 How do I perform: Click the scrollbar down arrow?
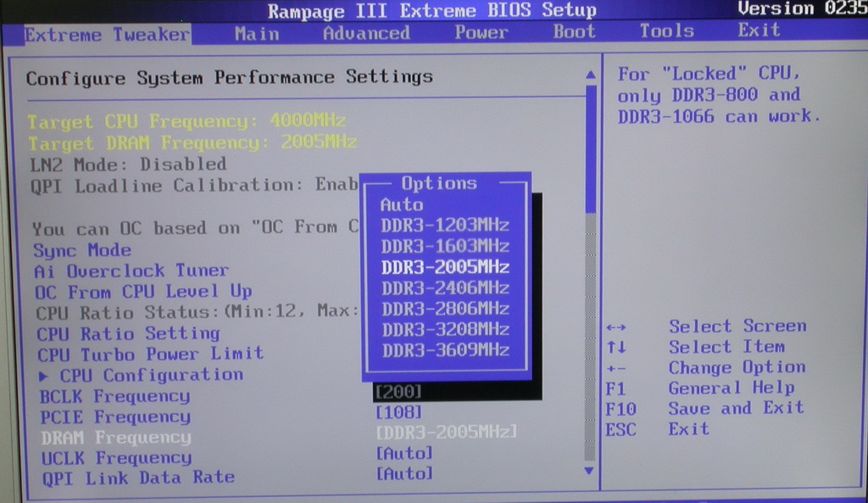pos(589,471)
